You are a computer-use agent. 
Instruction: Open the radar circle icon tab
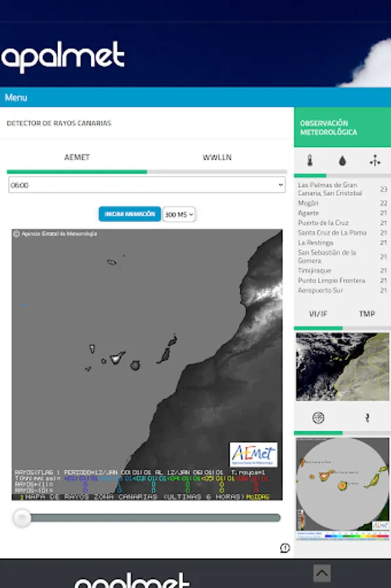click(318, 417)
